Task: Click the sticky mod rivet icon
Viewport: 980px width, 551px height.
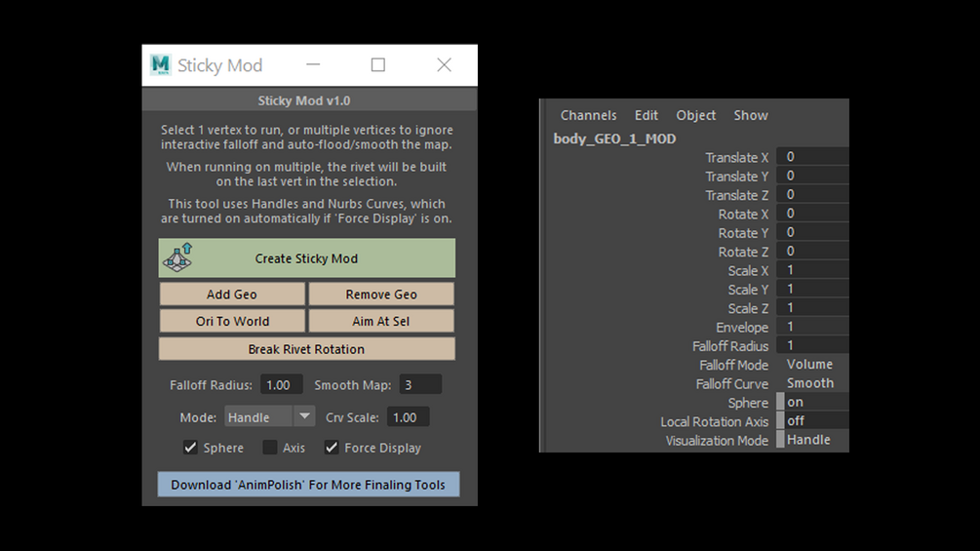Action: click(x=178, y=258)
